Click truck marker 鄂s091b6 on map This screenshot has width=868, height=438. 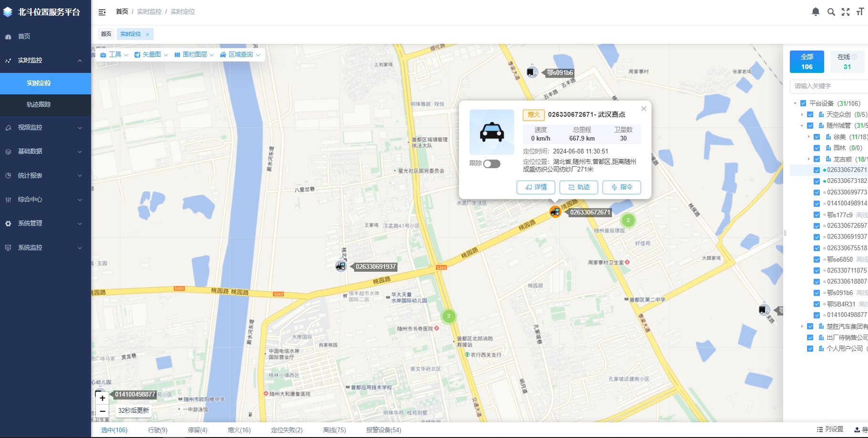[x=532, y=72]
